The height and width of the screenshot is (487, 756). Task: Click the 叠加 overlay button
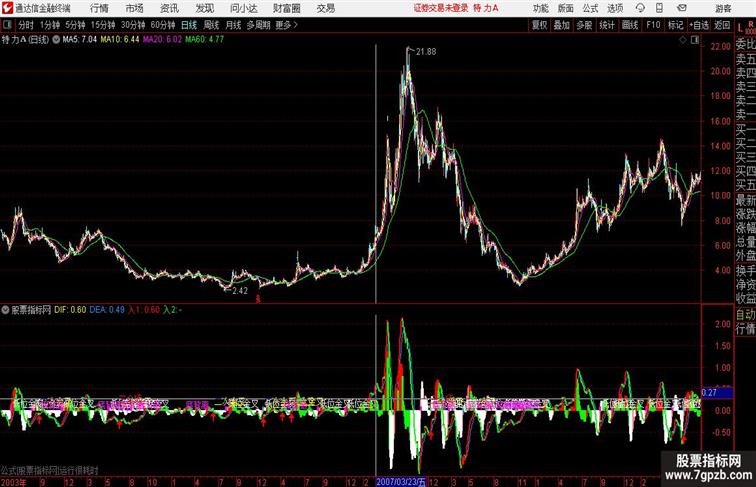pyautogui.click(x=562, y=25)
